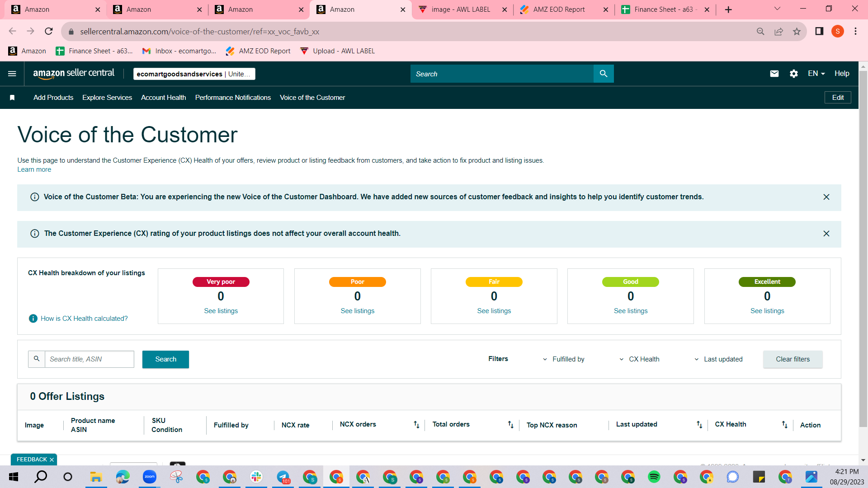This screenshot has width=868, height=488.
Task: Follow the Learn more link
Action: pos(34,169)
